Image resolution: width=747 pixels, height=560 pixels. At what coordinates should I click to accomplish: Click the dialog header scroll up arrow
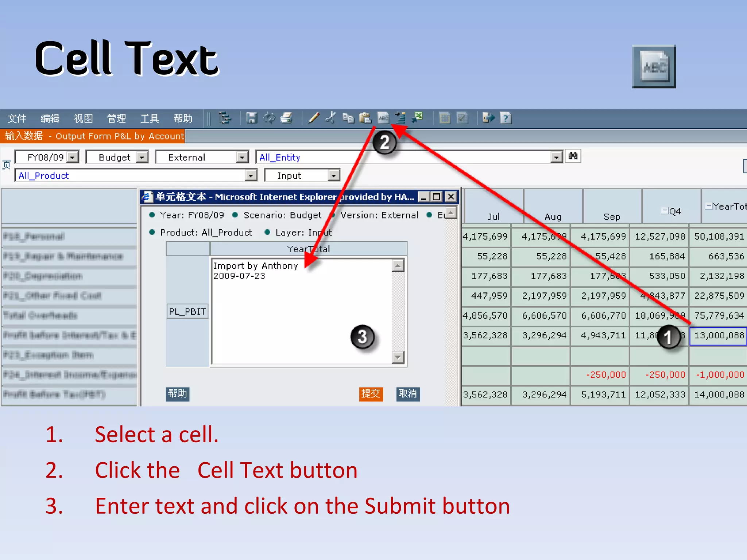pyautogui.click(x=451, y=213)
